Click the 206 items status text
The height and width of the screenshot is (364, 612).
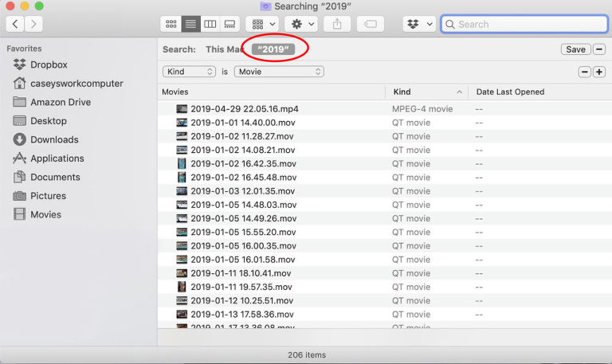[307, 355]
